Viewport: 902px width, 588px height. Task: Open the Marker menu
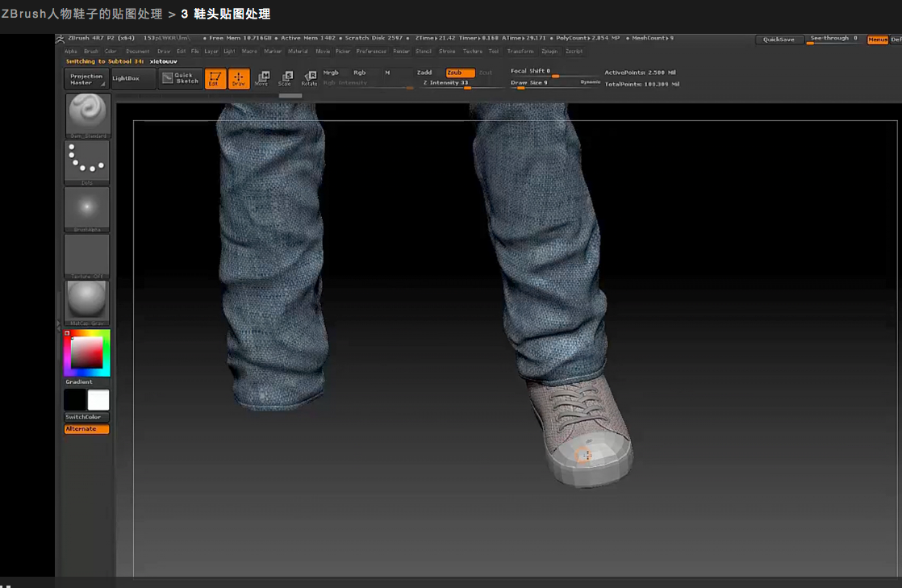click(x=273, y=51)
